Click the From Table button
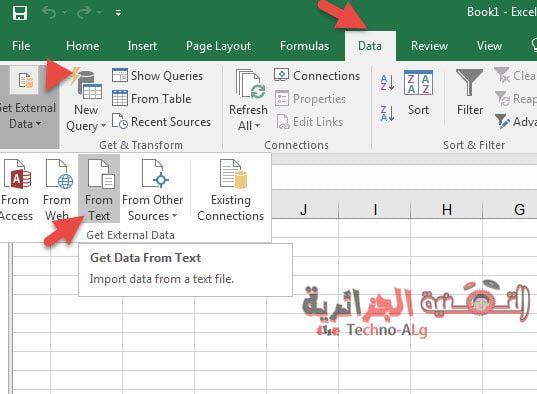Image resolution: width=537 pixels, height=394 pixels. 152,99
